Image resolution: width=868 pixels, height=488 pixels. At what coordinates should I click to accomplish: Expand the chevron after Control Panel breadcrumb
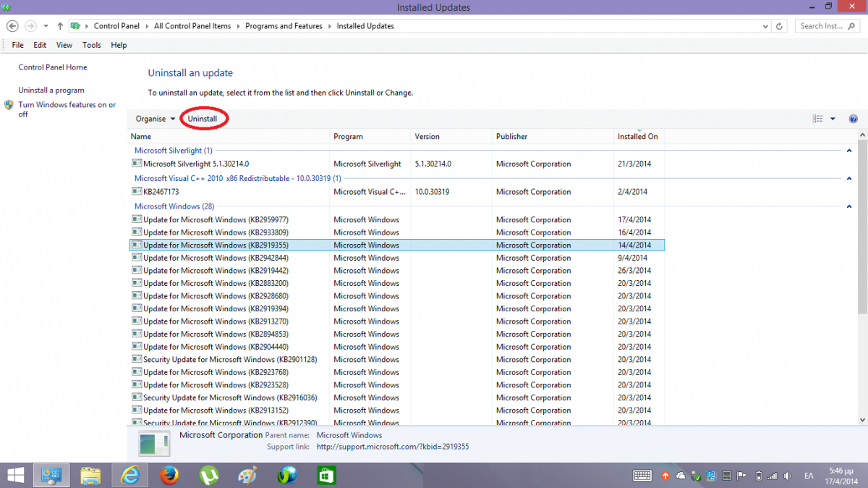[148, 26]
